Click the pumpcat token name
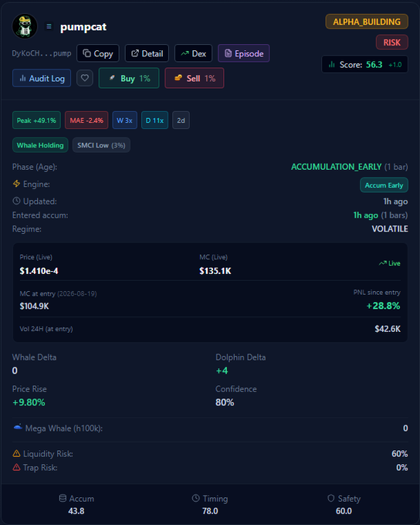Image resolution: width=420 pixels, height=525 pixels. (x=83, y=27)
